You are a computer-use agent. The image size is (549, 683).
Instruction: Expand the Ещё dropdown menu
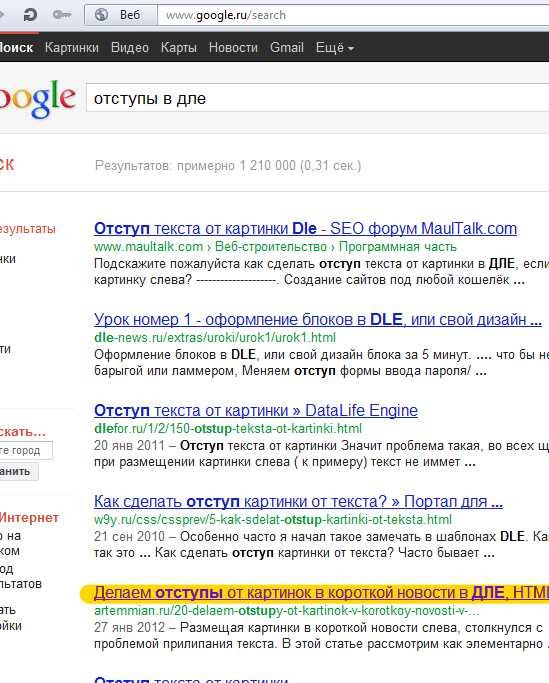tap(334, 47)
